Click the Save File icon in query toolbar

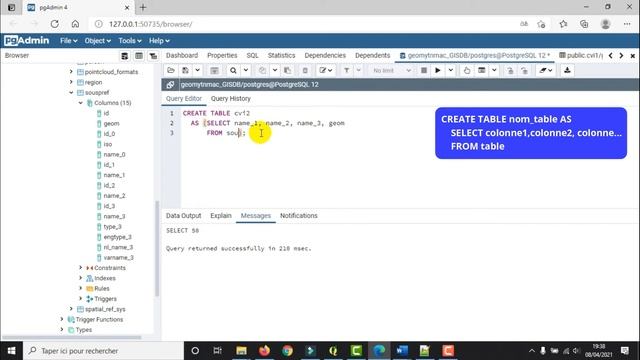(186, 71)
